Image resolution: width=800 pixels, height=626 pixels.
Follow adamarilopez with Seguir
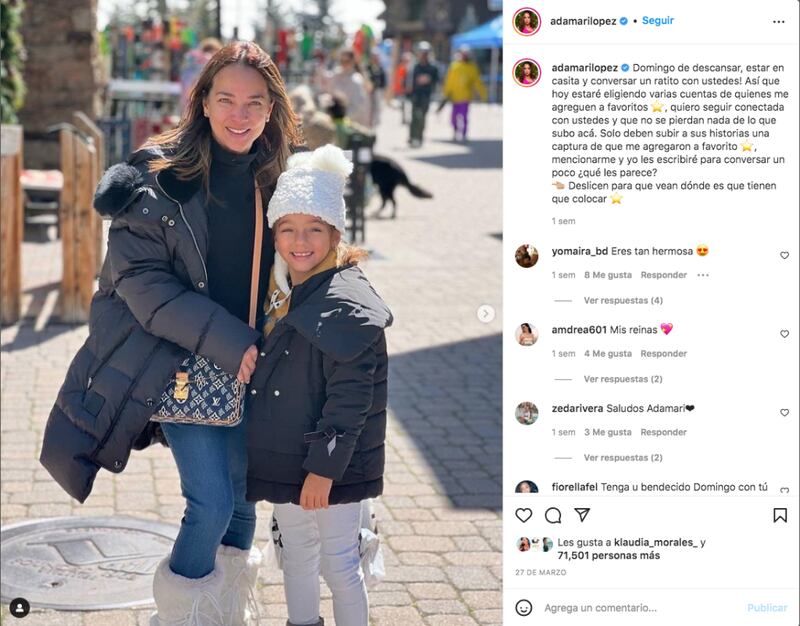pyautogui.click(x=658, y=20)
